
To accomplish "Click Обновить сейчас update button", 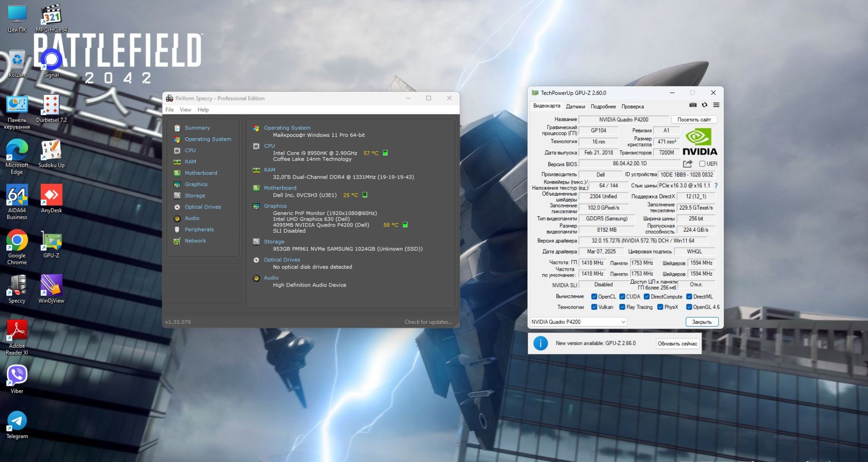I will [x=678, y=343].
